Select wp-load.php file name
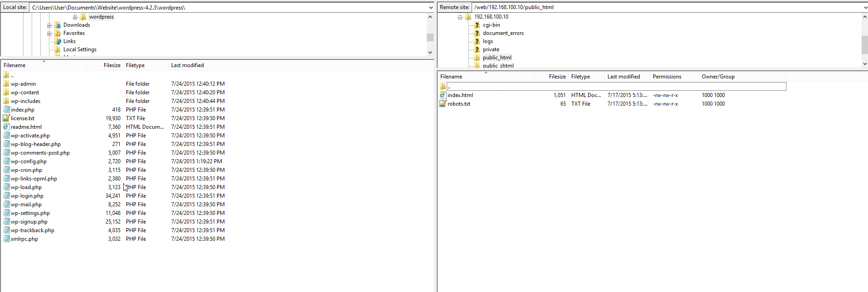The width and height of the screenshot is (868, 292). (x=26, y=187)
